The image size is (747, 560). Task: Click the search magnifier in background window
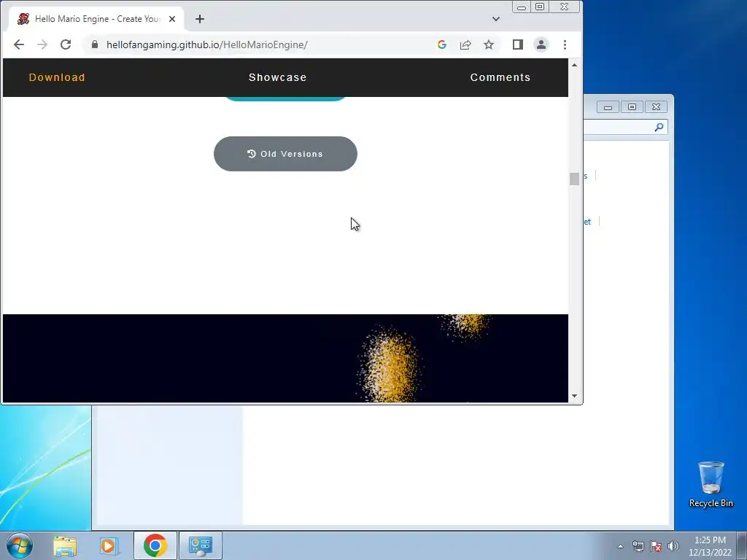pyautogui.click(x=659, y=127)
